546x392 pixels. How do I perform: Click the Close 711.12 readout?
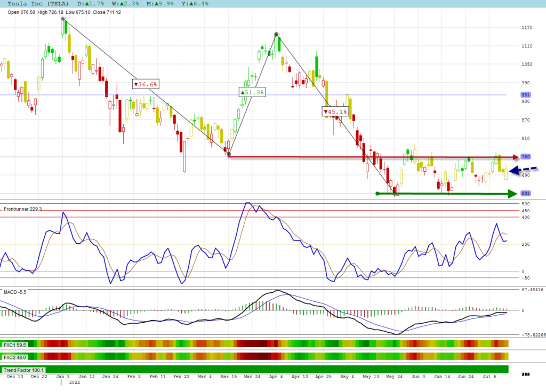coord(107,12)
